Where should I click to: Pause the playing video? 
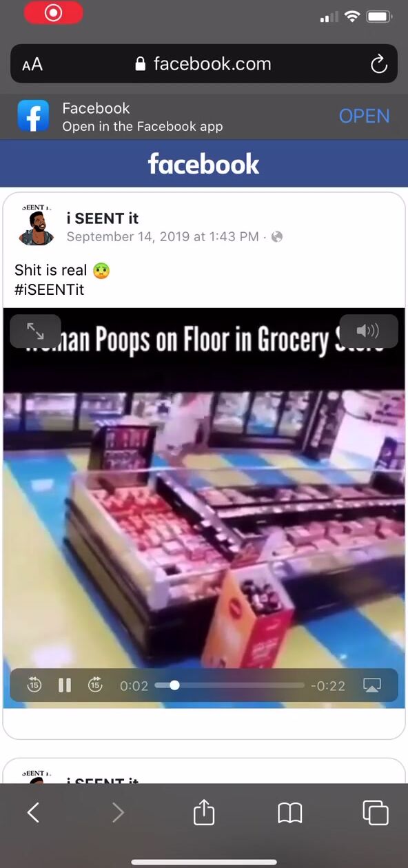click(65, 685)
